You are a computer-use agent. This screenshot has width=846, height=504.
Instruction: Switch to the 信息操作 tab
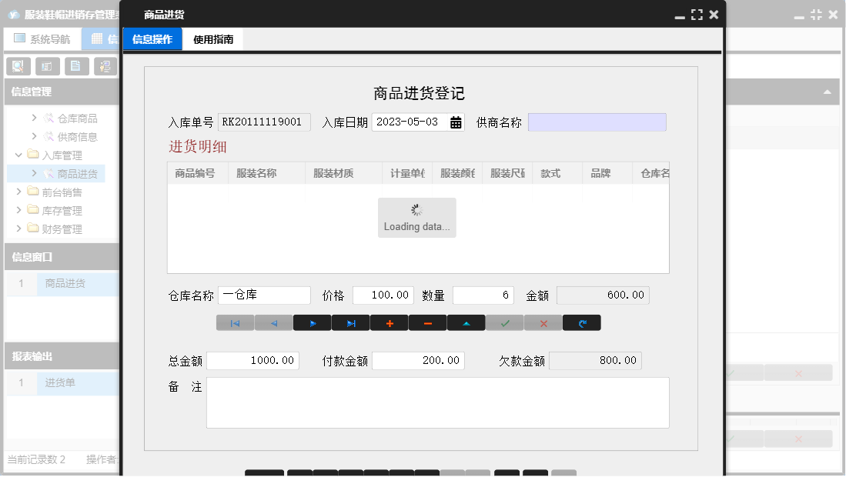(152, 38)
